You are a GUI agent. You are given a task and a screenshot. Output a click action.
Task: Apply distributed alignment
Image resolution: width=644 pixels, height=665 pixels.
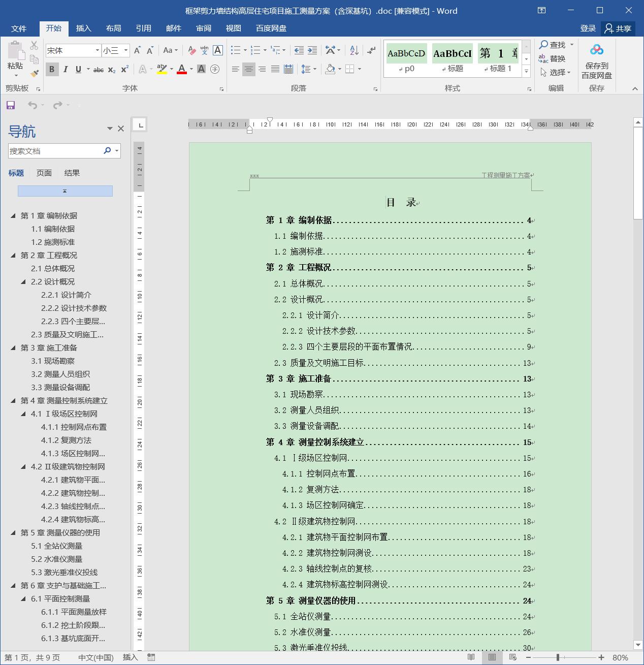point(288,69)
